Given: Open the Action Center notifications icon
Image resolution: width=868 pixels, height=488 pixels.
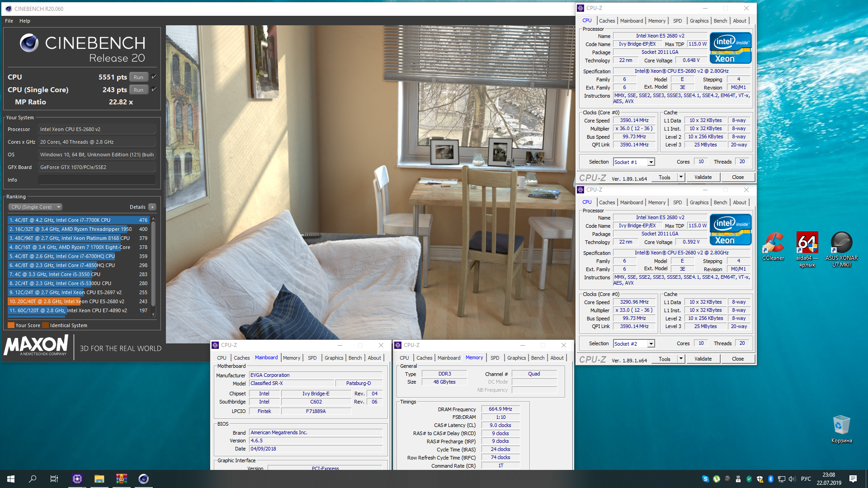Looking at the screenshot, I should pos(853,479).
